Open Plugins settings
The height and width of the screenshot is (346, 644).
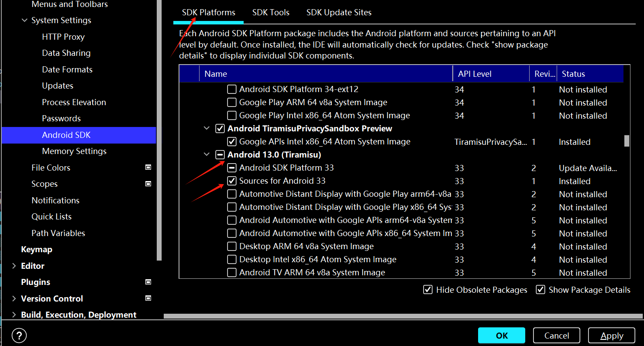pos(36,282)
